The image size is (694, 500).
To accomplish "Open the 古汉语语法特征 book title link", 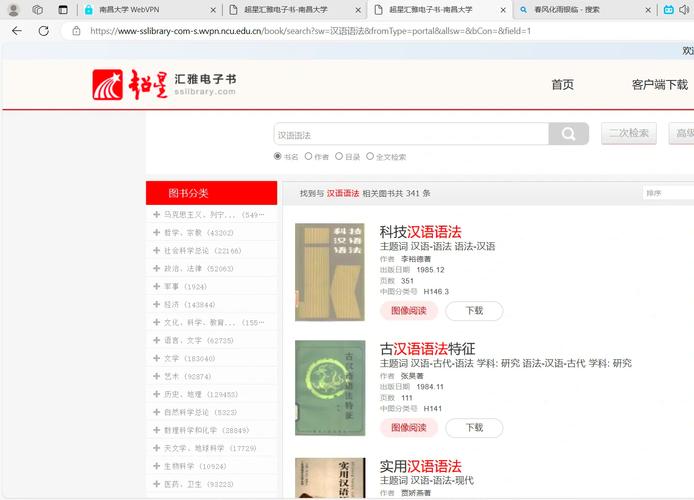I will (427, 349).
